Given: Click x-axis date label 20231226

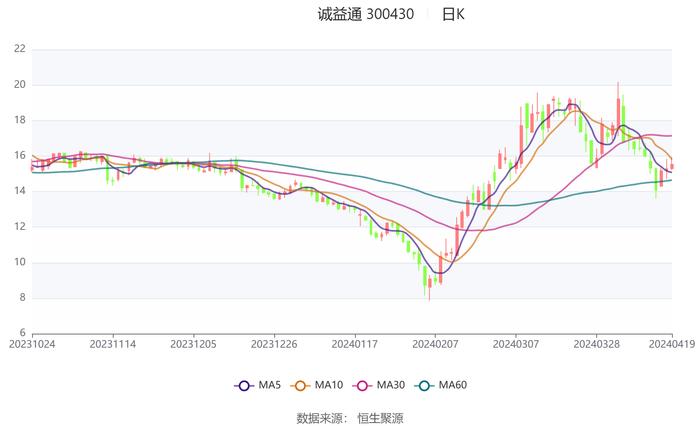Looking at the screenshot, I should [274, 344].
